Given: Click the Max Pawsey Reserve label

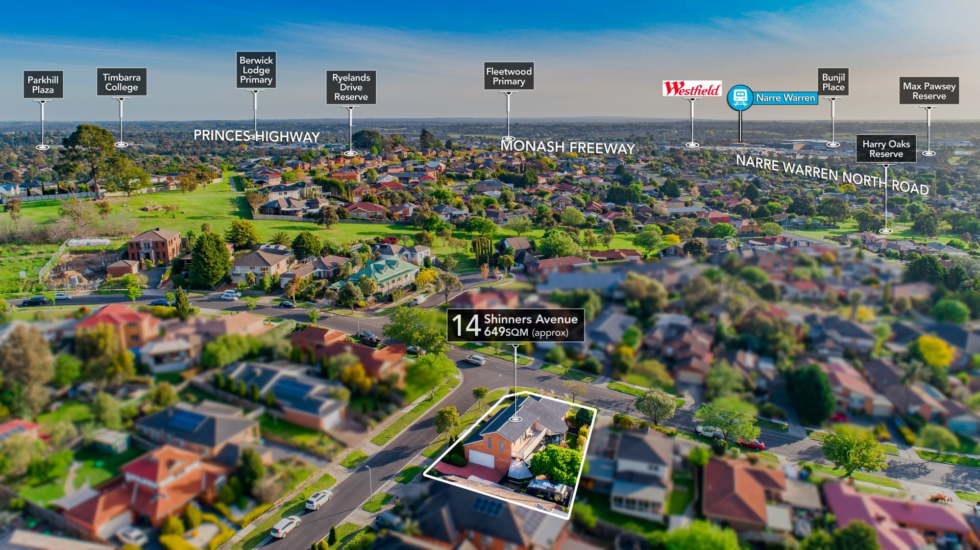Looking at the screenshot, I should click(928, 91).
